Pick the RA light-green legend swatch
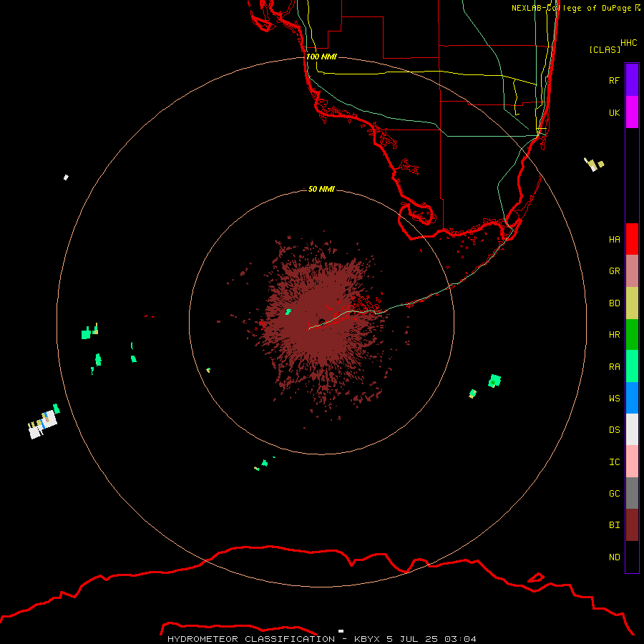 (632, 366)
